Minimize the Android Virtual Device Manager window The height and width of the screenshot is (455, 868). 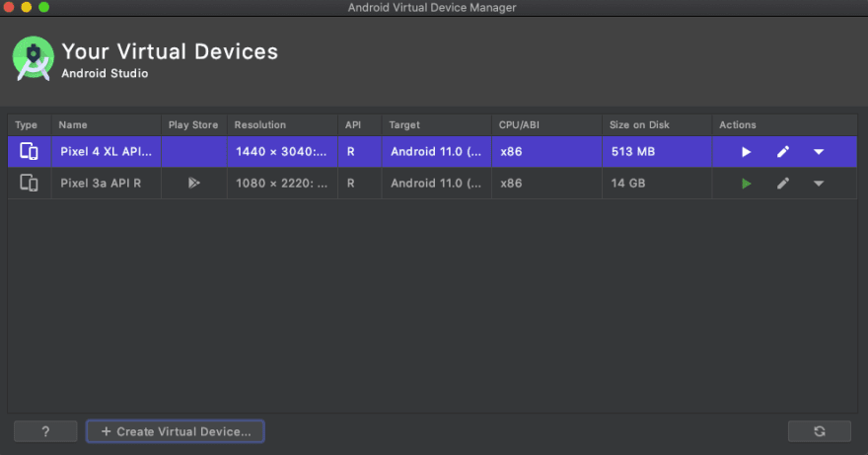26,7
